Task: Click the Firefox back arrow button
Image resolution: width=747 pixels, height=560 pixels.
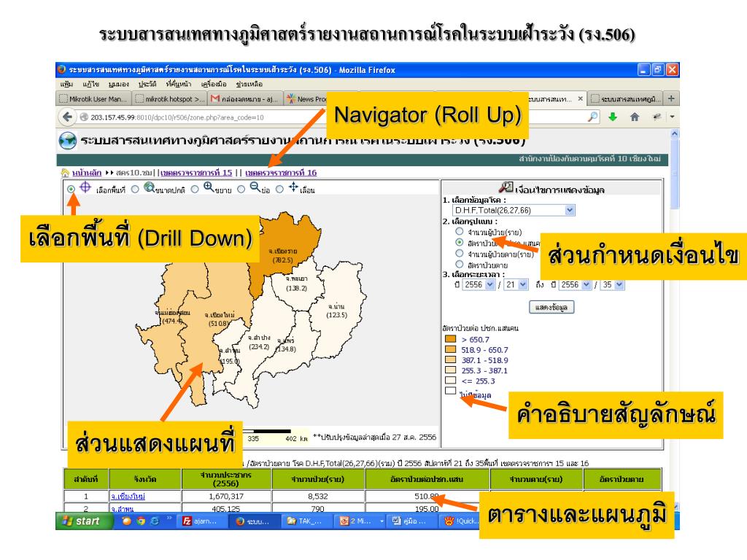Action: coord(68,117)
